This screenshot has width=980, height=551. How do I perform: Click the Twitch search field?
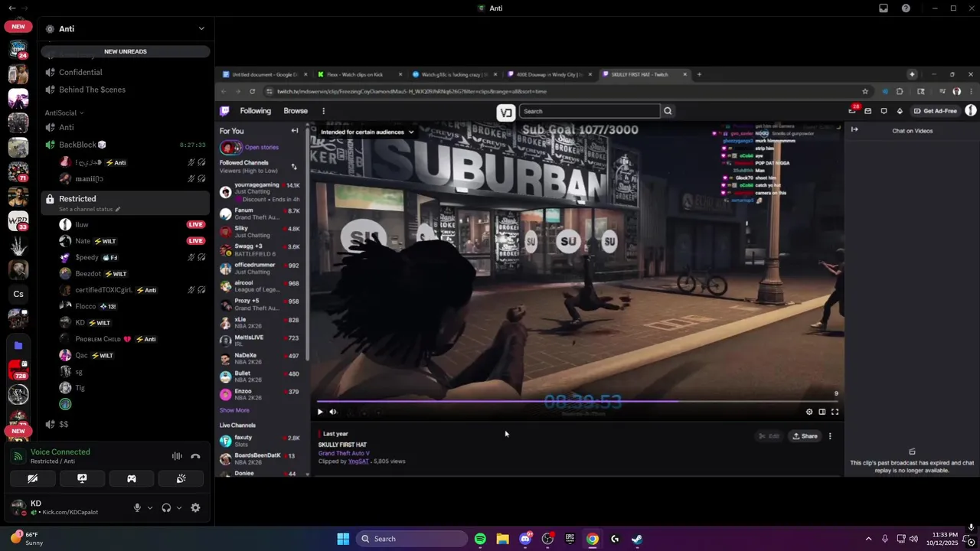click(x=590, y=111)
